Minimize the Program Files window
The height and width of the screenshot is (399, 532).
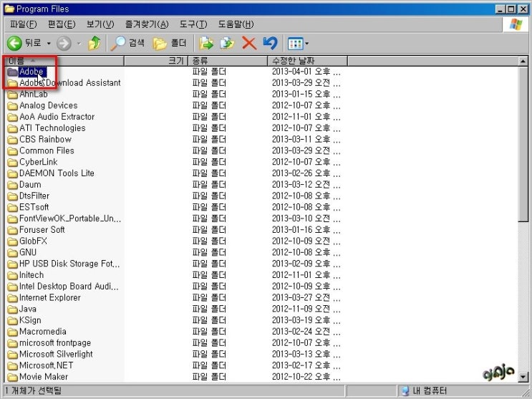(x=500, y=9)
